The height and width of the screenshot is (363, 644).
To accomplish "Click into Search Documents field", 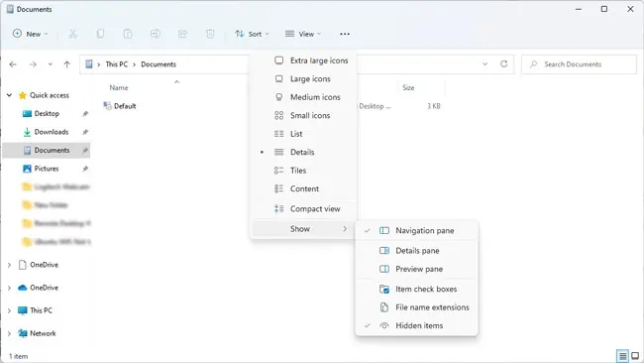I will click(580, 64).
